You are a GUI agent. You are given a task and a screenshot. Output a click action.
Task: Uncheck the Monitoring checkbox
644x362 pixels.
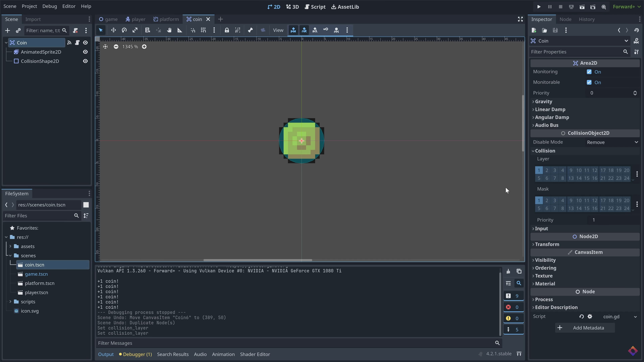click(589, 72)
